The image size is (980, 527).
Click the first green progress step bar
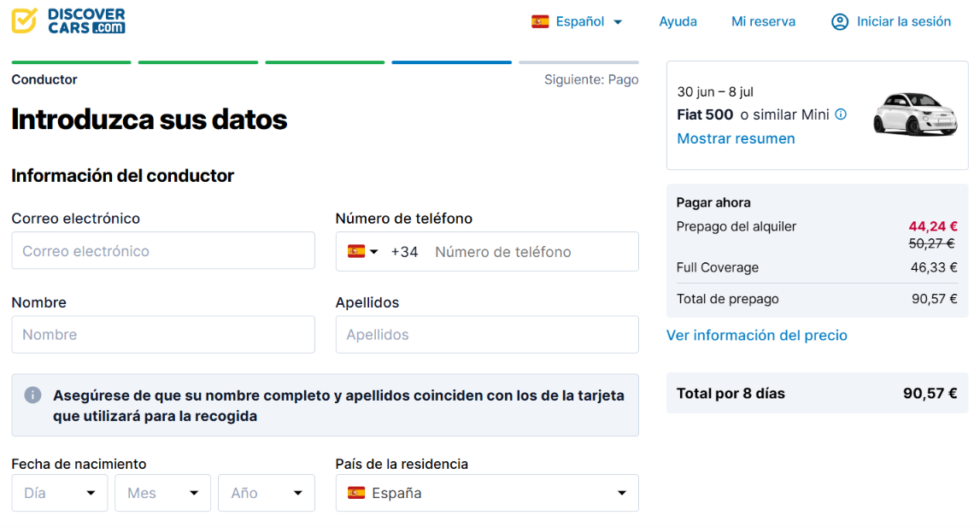click(71, 62)
